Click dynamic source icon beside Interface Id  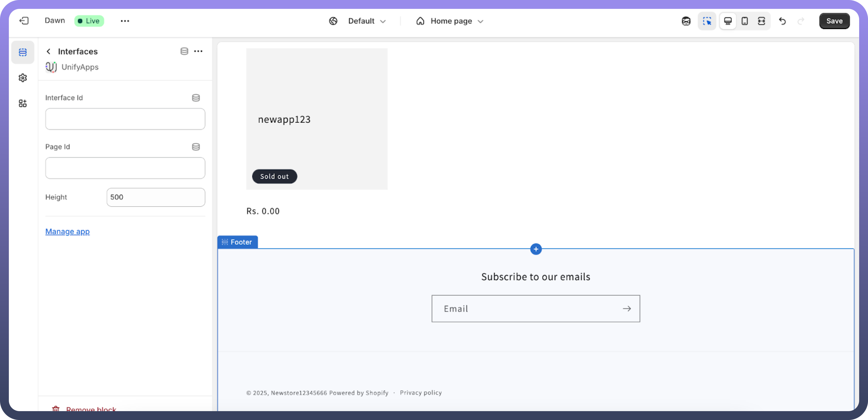pos(196,98)
